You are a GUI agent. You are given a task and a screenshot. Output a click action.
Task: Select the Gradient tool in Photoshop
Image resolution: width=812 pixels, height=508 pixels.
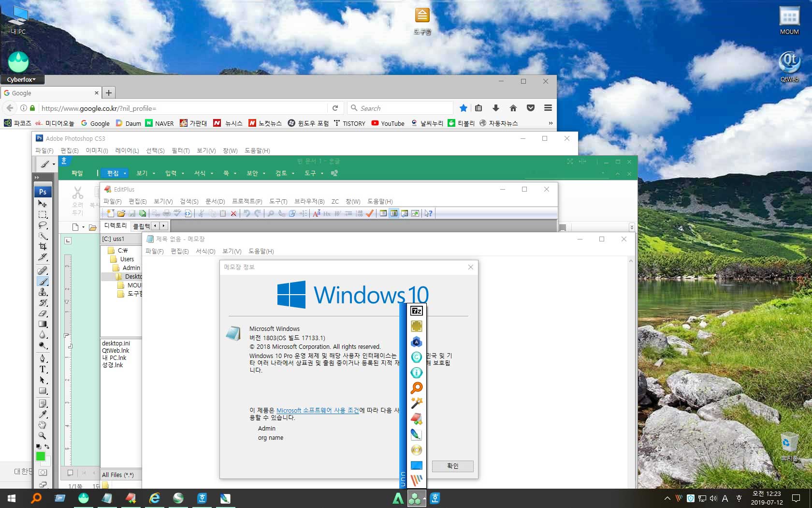(43, 324)
